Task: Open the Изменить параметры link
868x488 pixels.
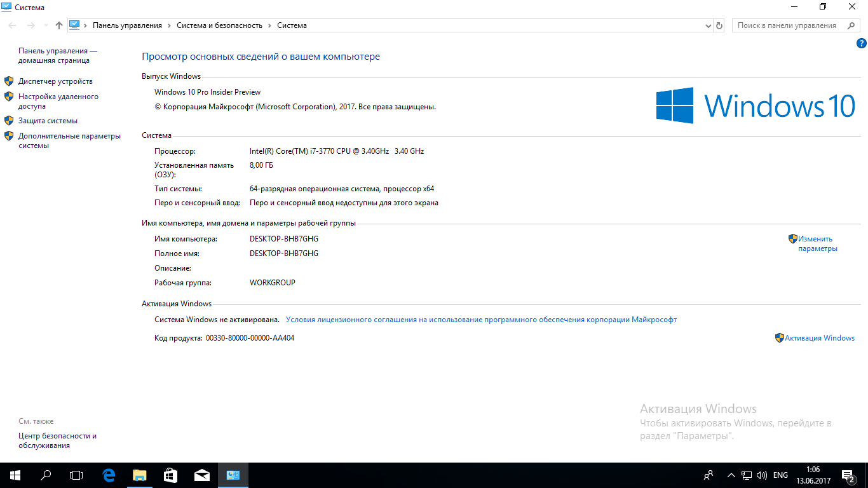Action: (x=818, y=243)
